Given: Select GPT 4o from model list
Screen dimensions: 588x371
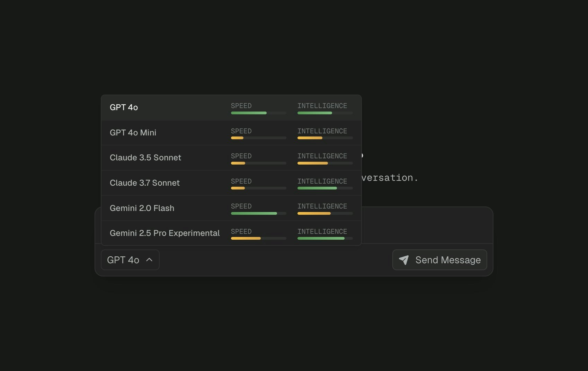Looking at the screenshot, I should [231, 108].
